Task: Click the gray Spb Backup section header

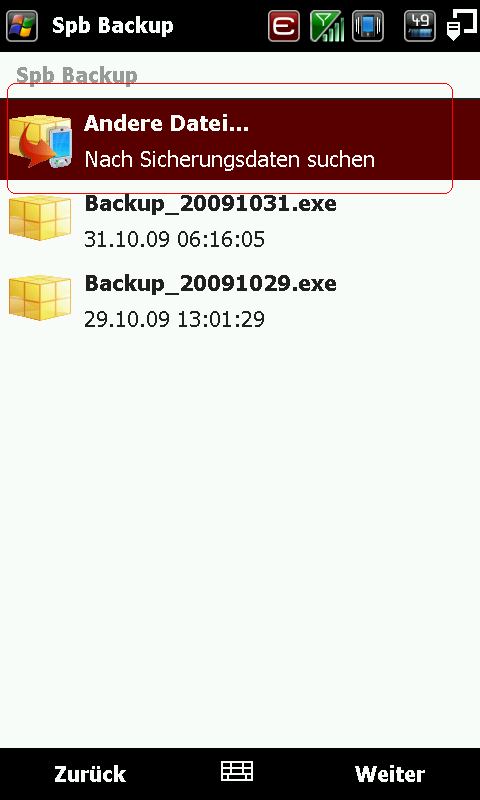Action: (x=77, y=76)
